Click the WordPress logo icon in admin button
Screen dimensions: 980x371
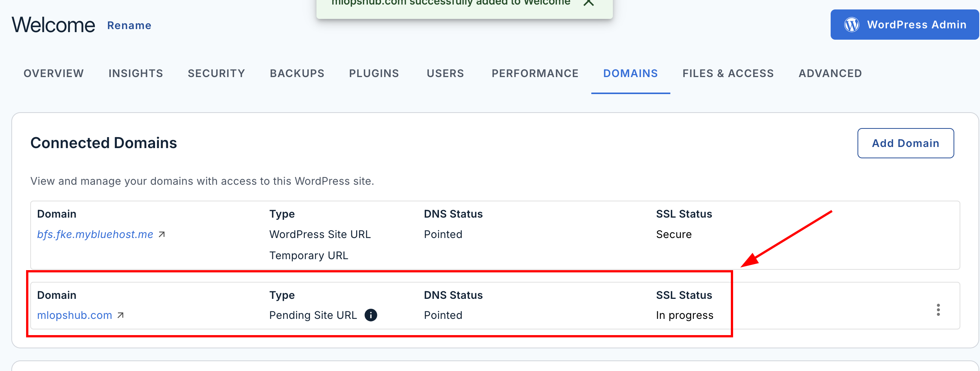(x=851, y=25)
